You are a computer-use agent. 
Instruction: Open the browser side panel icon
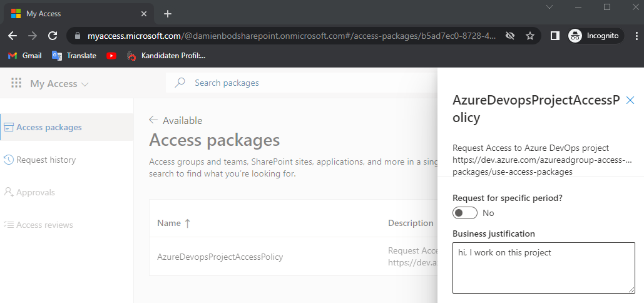[x=555, y=36]
